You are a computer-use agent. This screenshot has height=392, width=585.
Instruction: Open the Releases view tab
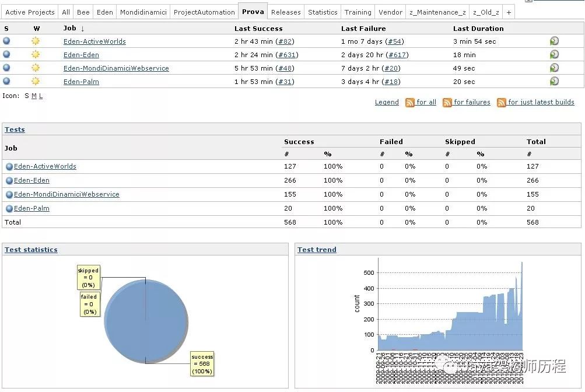[286, 12]
